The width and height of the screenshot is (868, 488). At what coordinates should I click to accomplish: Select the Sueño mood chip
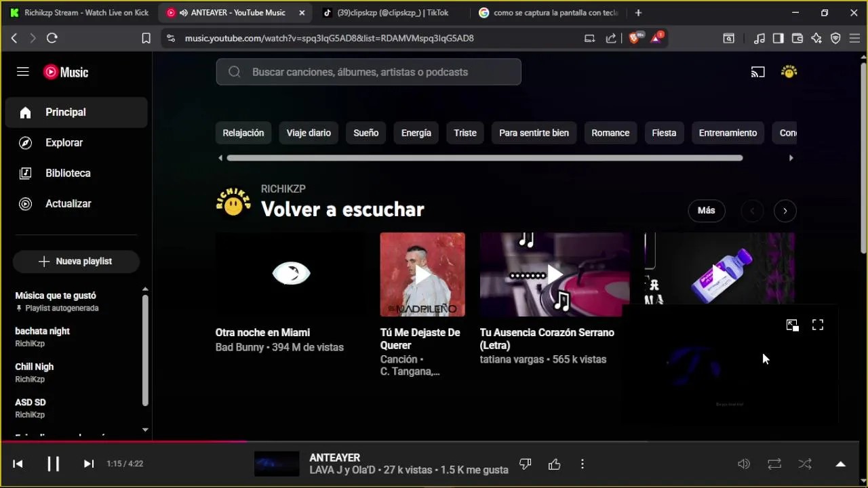366,133
